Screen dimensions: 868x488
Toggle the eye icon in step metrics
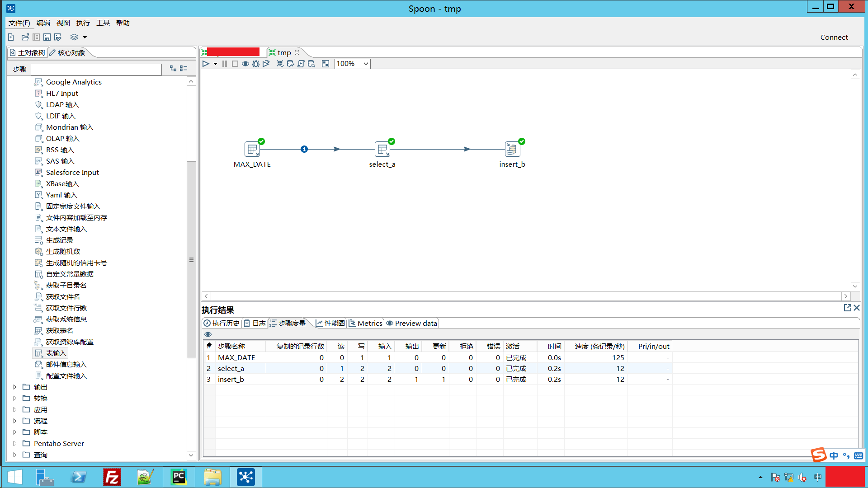(x=208, y=334)
